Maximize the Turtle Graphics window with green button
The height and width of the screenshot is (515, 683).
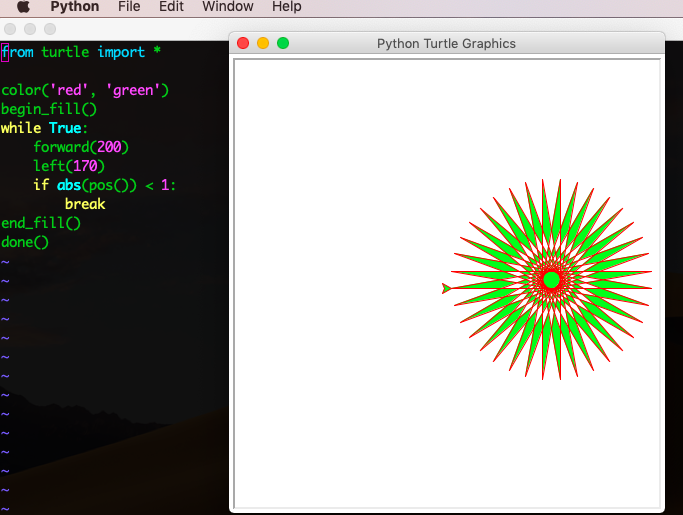(283, 43)
